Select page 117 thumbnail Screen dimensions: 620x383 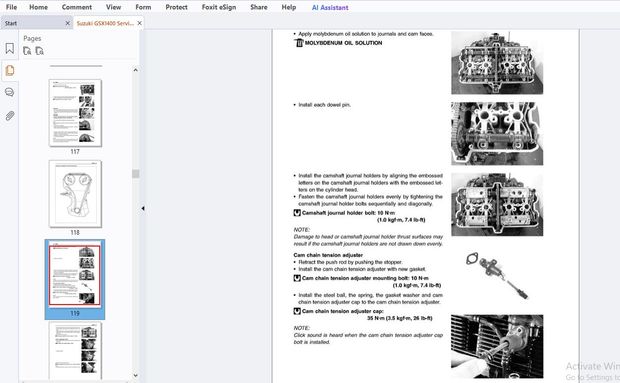pos(75,113)
